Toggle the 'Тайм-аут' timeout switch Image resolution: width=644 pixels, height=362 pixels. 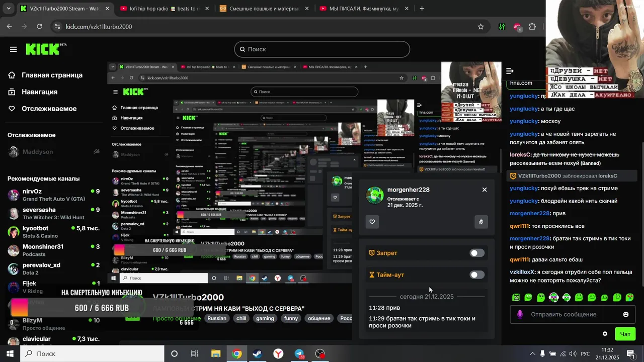point(477,275)
